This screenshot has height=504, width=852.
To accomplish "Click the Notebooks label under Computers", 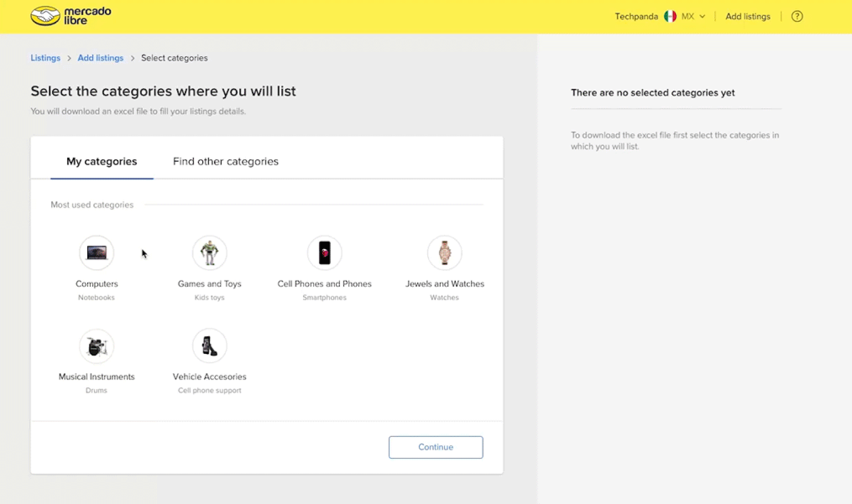I will point(96,298).
